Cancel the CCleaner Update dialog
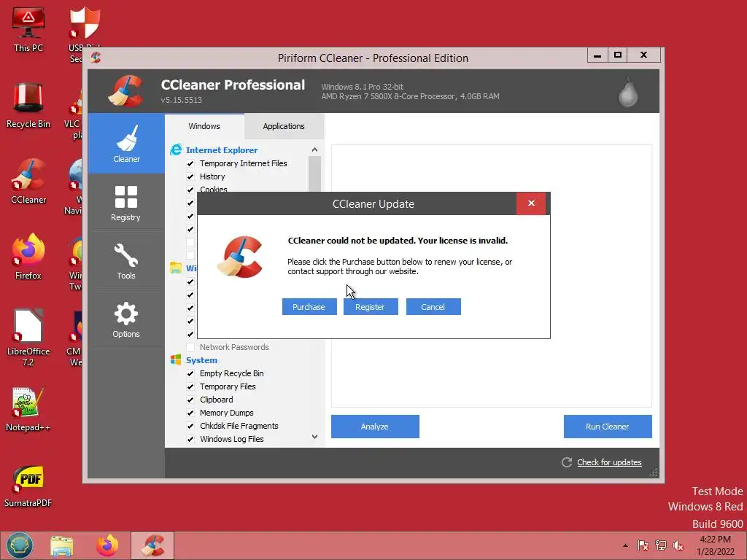This screenshot has width=747, height=560. click(433, 307)
